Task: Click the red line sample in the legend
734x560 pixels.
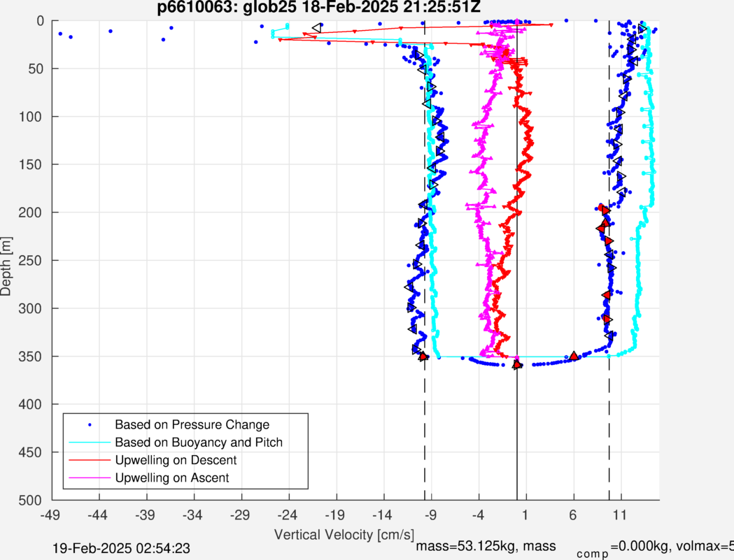Action: pos(90,460)
